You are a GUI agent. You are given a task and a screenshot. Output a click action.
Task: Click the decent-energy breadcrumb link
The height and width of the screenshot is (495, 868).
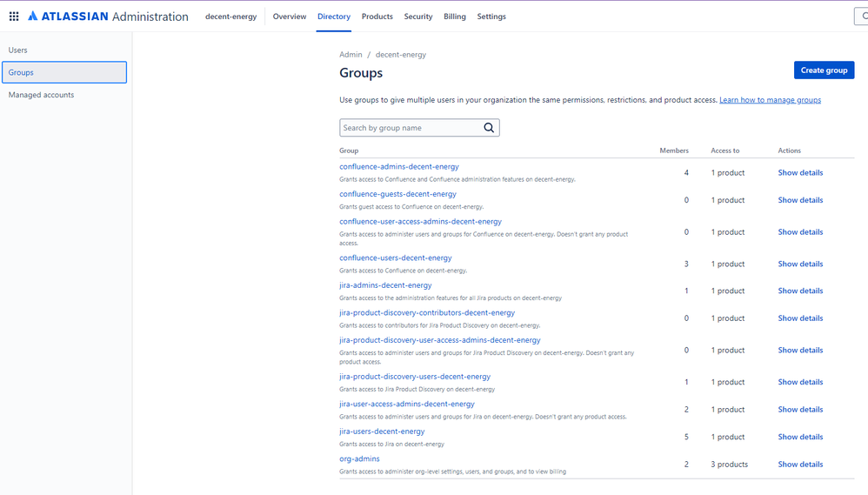point(401,54)
